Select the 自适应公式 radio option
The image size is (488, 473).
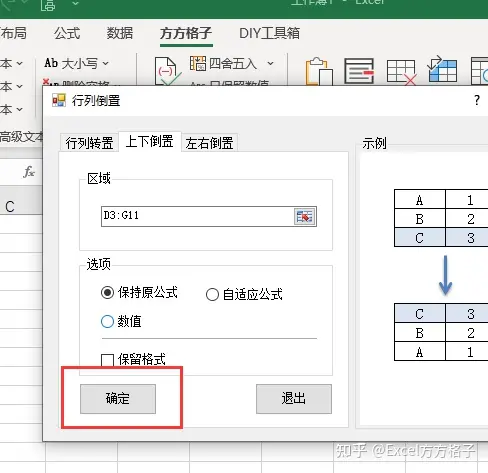coord(212,295)
